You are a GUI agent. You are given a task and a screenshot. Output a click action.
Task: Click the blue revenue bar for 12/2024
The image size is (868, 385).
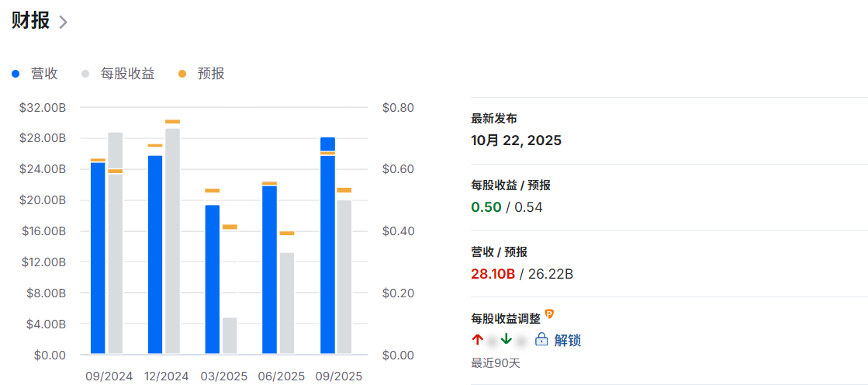(x=155, y=256)
